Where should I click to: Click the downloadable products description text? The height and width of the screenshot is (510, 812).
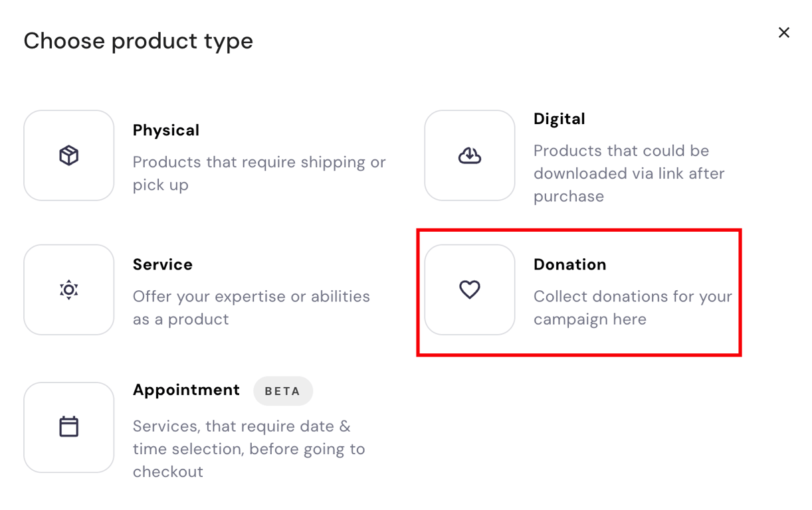pos(629,173)
